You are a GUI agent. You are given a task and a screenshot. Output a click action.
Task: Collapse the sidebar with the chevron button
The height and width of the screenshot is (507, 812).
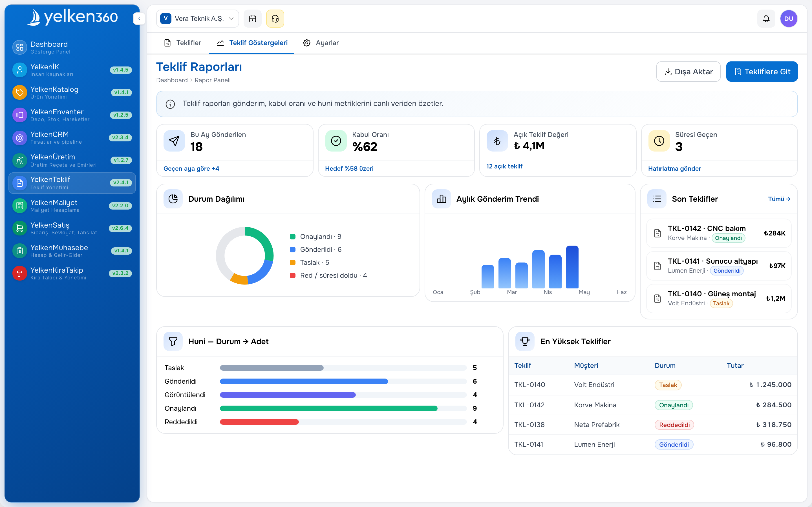(x=139, y=18)
